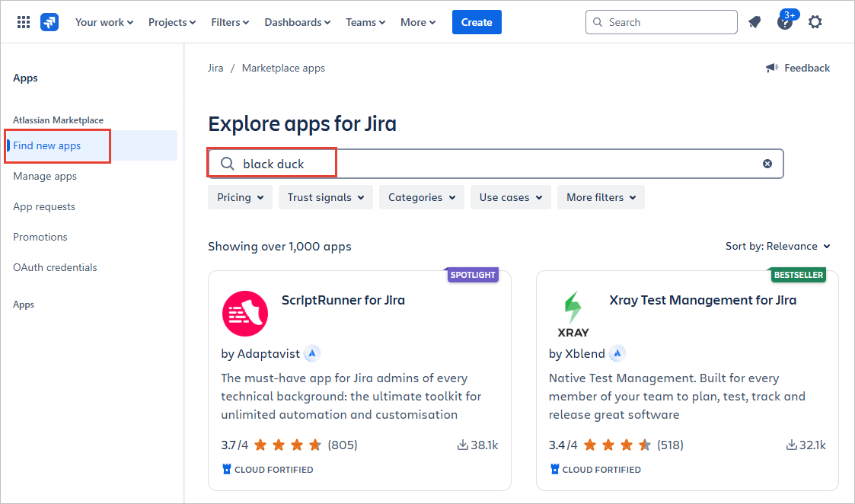Expand the Use cases filter
This screenshot has height=504, width=855.
510,197
